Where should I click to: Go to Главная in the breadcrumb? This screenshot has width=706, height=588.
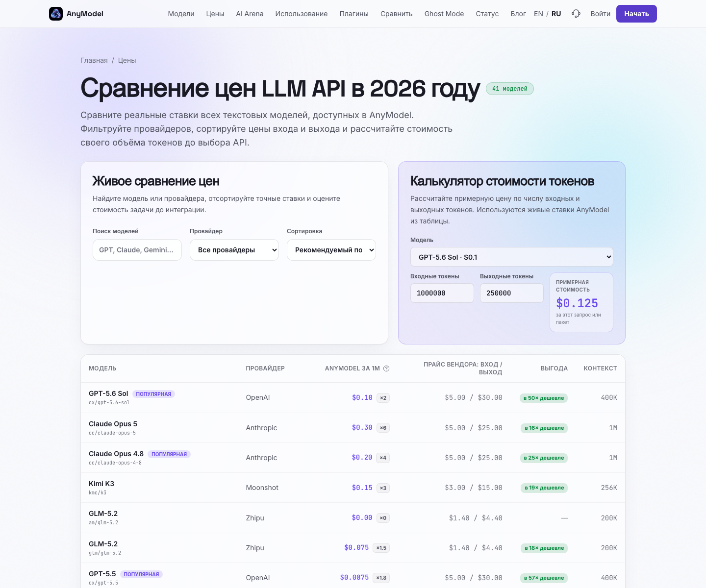[94, 60]
